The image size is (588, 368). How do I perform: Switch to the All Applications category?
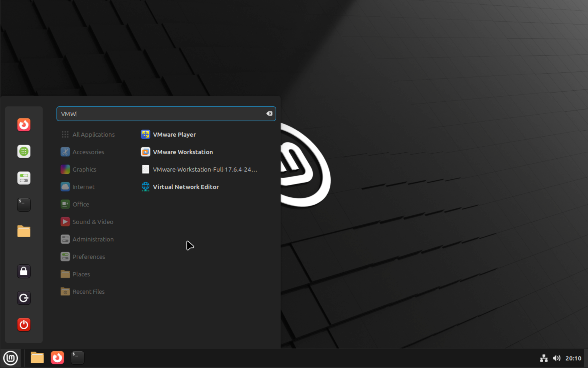coord(94,134)
